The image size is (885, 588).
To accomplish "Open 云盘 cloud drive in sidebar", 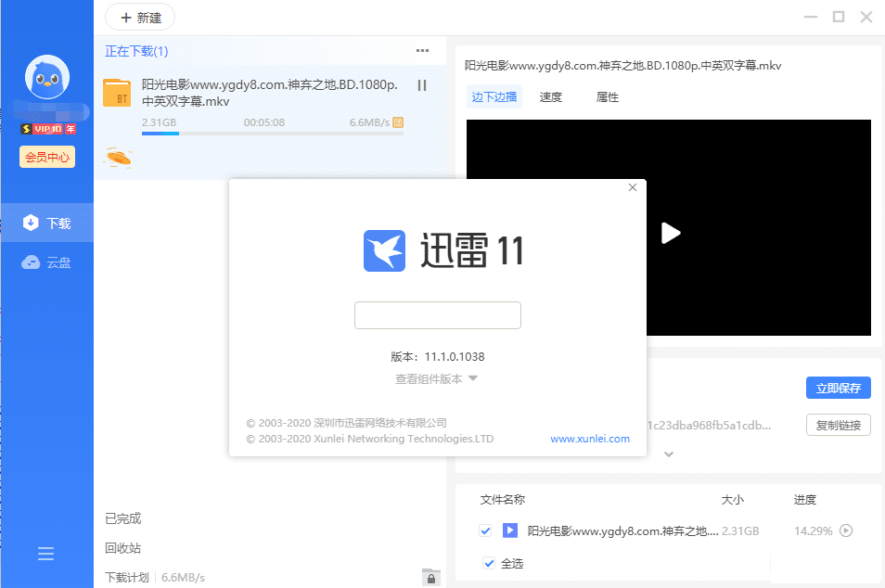I will pos(46,262).
